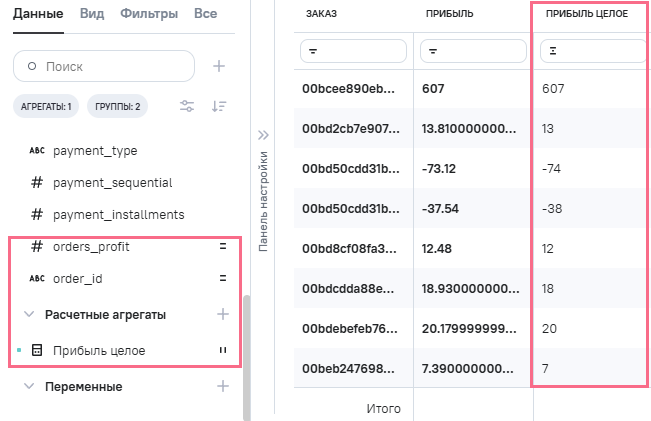Click the sort order icon in left panel
This screenshot has height=421, width=651.
[x=219, y=106]
